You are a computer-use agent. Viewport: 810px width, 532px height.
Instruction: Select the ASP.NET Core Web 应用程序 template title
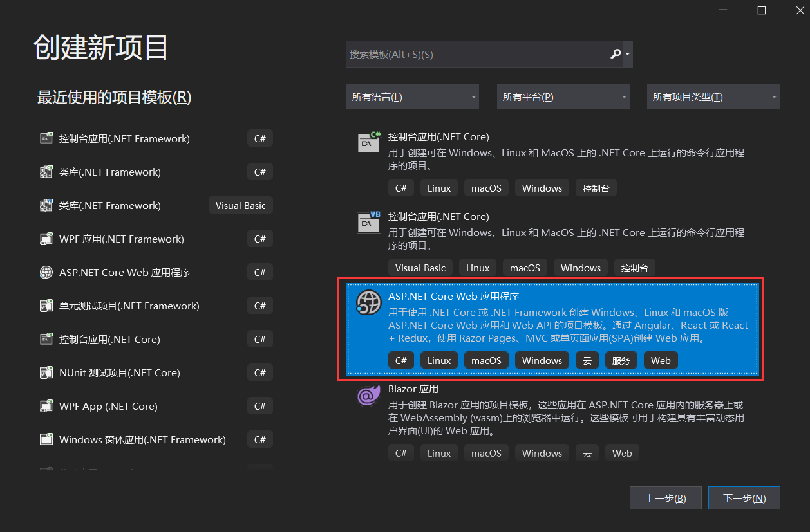(453, 296)
